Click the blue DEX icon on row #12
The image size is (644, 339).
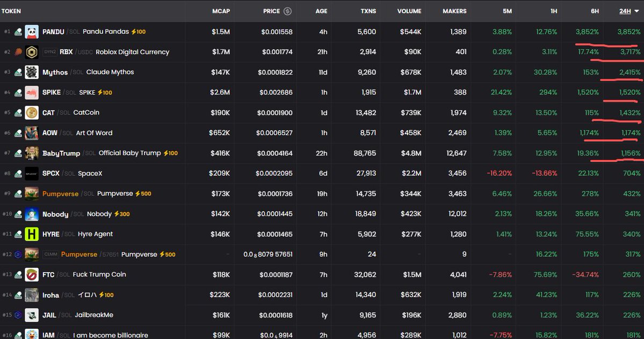pos(18,255)
